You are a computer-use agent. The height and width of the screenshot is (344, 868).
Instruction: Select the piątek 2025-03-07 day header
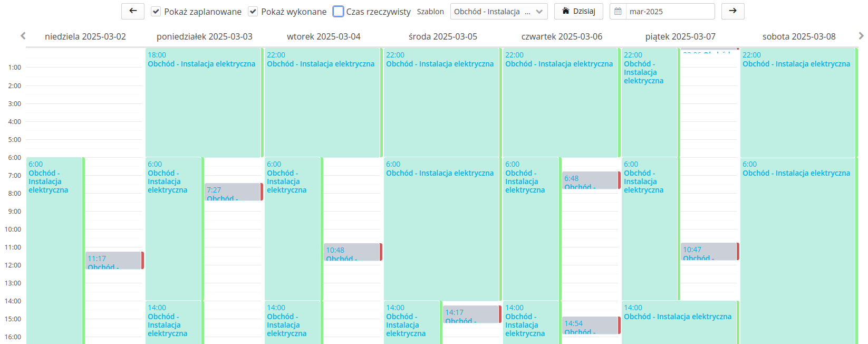680,36
